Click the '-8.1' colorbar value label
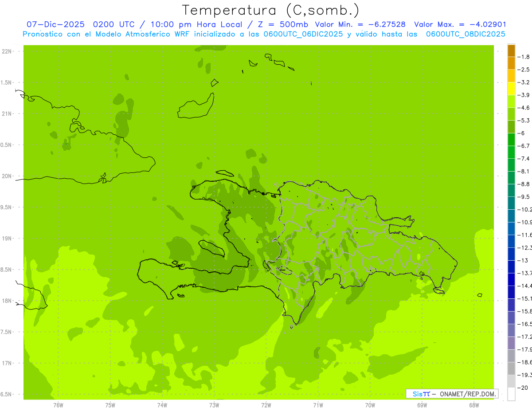 point(524,171)
